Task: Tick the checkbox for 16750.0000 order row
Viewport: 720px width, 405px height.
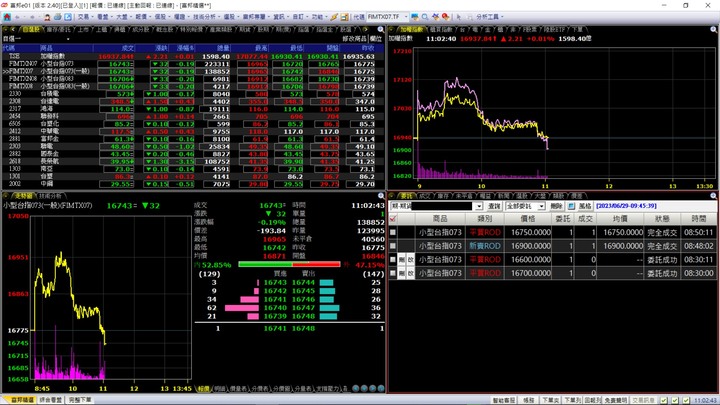Action: tap(393, 232)
